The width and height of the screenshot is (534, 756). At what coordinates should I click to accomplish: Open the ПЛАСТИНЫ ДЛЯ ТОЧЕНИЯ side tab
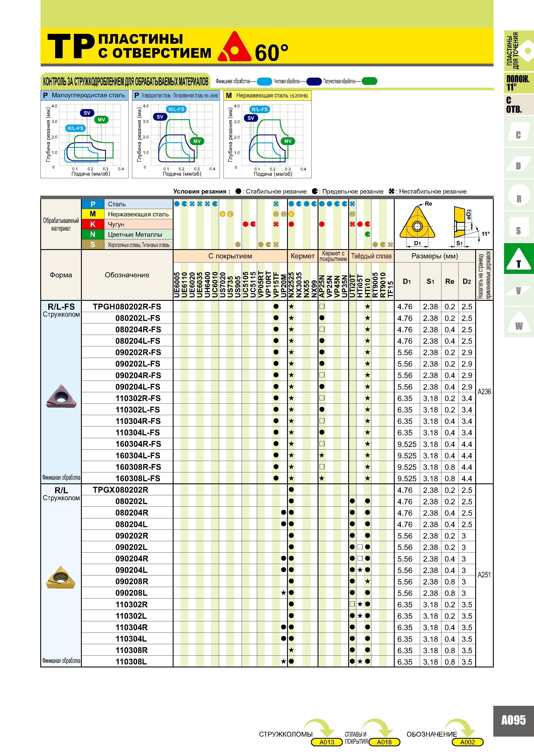[518, 51]
